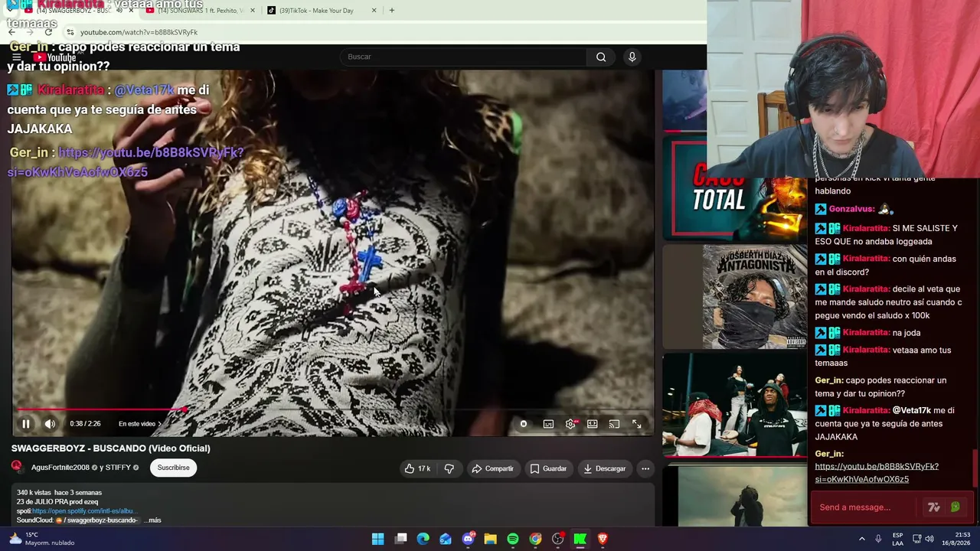Open the Kick app from the taskbar

pos(580,539)
